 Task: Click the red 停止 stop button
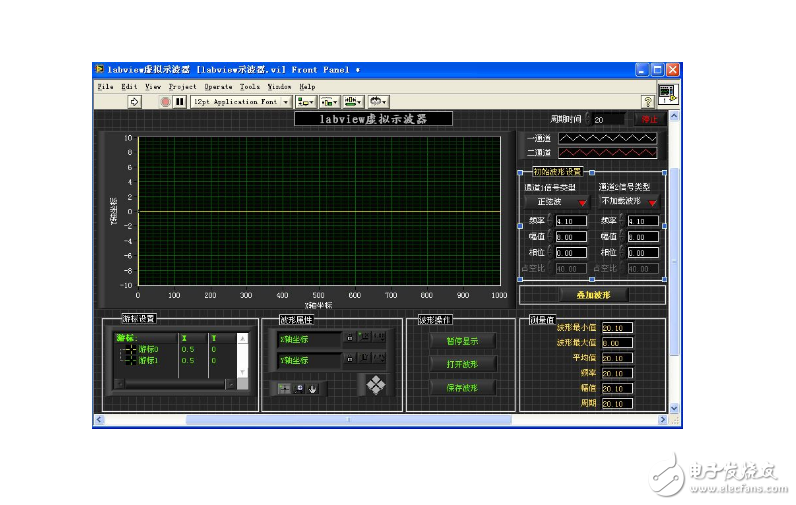pos(649,119)
